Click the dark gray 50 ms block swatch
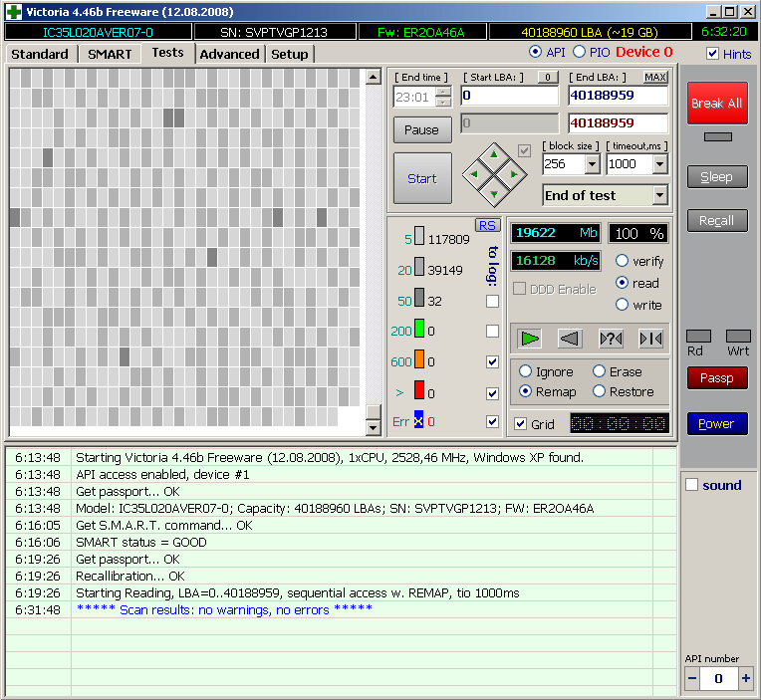The image size is (761, 700). click(x=419, y=298)
